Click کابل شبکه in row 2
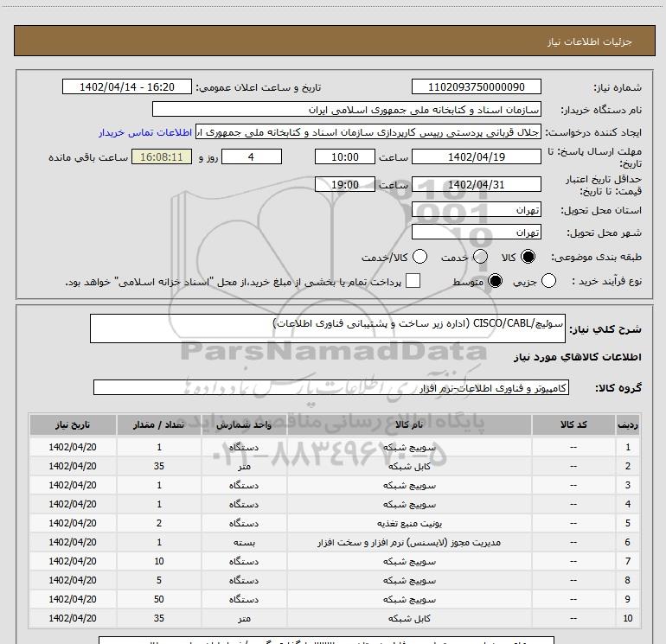666x644 pixels. tap(409, 467)
